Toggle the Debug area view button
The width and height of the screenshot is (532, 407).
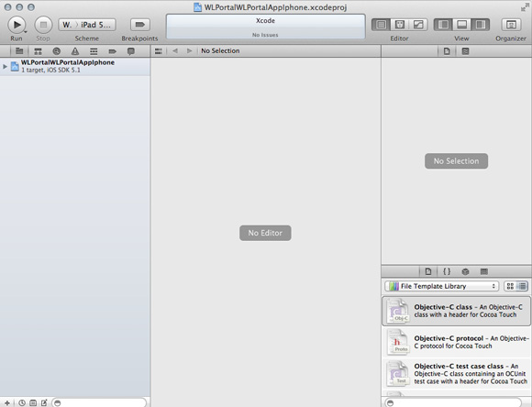pyautogui.click(x=461, y=25)
